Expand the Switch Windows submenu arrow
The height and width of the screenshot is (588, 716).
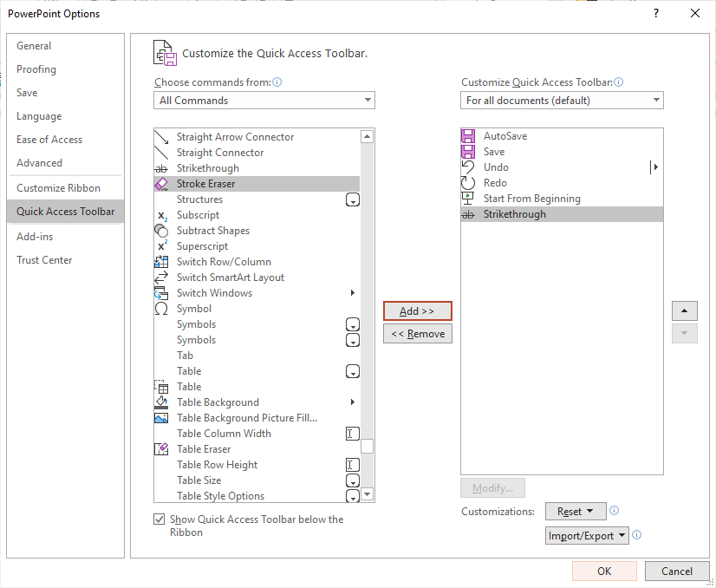(x=353, y=293)
